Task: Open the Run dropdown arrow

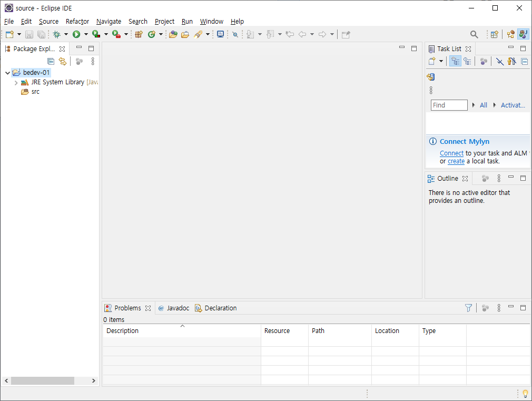Action: pyautogui.click(x=86, y=34)
